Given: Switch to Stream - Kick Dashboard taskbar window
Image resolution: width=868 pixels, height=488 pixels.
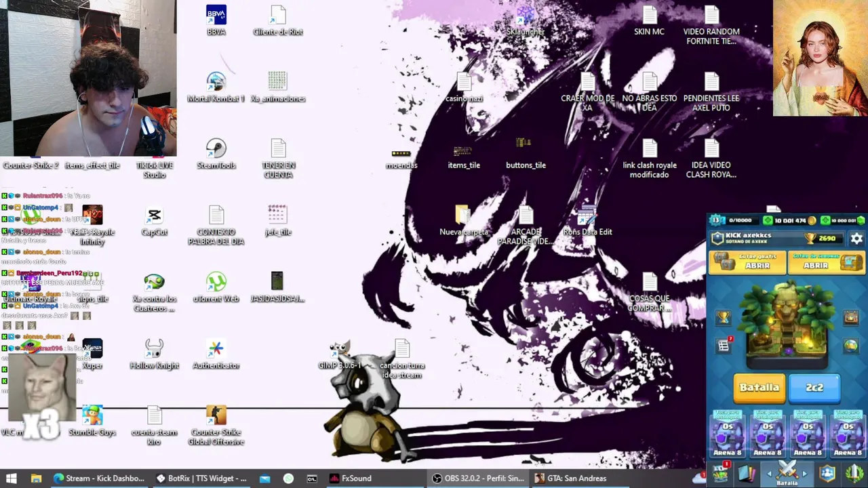Looking at the screenshot, I should 99,479.
